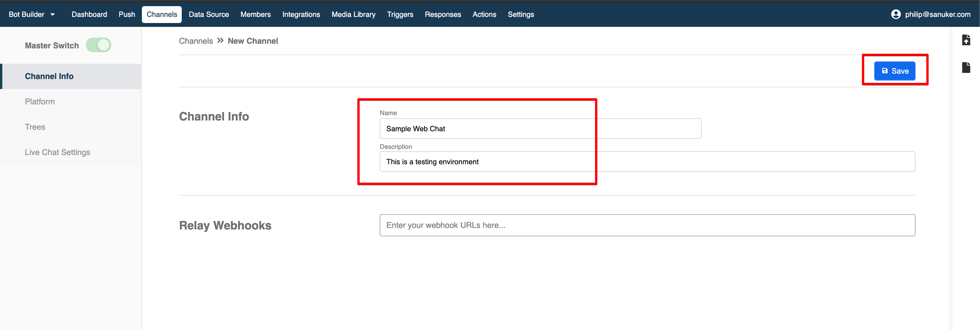Select Channel Info in the sidebar
980x330 pixels.
(x=49, y=76)
